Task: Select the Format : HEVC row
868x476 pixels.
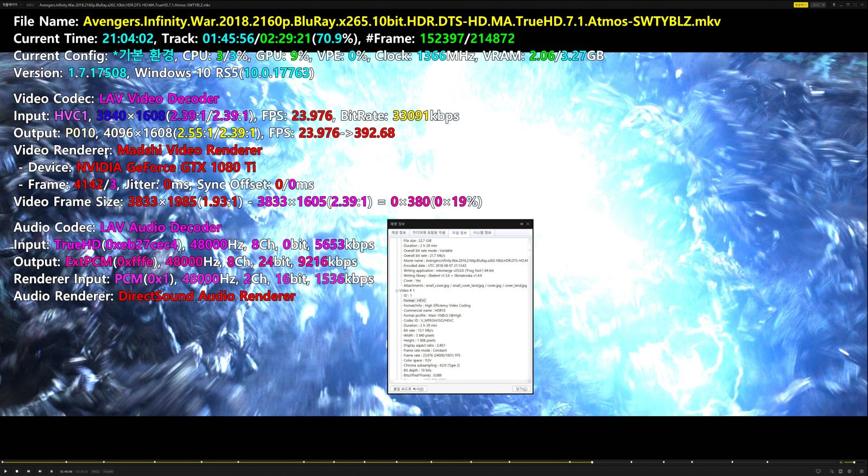Action: [x=415, y=300]
